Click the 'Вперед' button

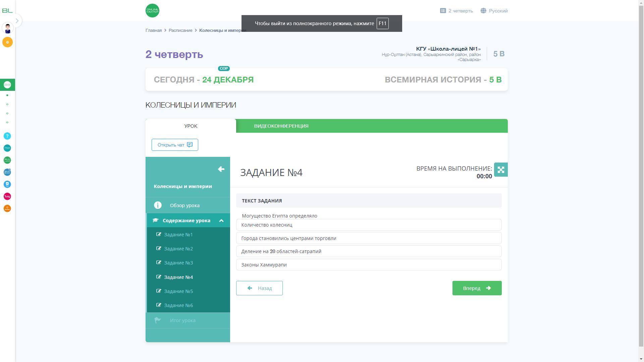(x=477, y=288)
